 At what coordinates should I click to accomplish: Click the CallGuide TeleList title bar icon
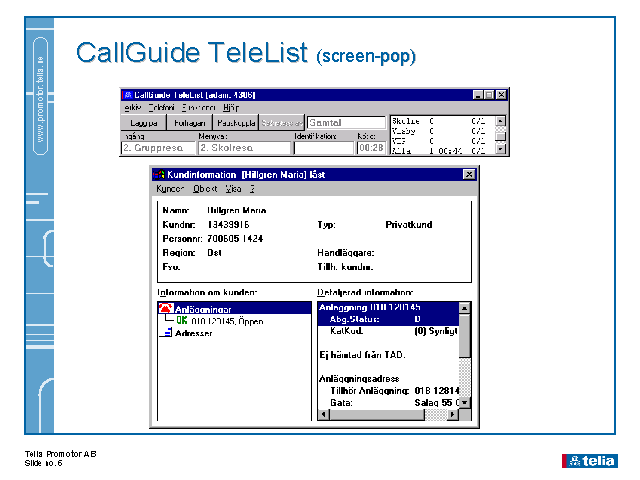[x=128, y=95]
